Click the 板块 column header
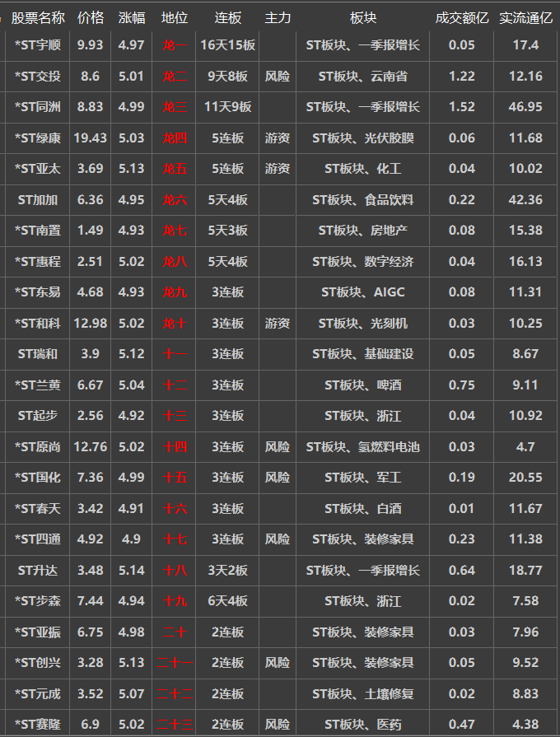 (x=362, y=17)
